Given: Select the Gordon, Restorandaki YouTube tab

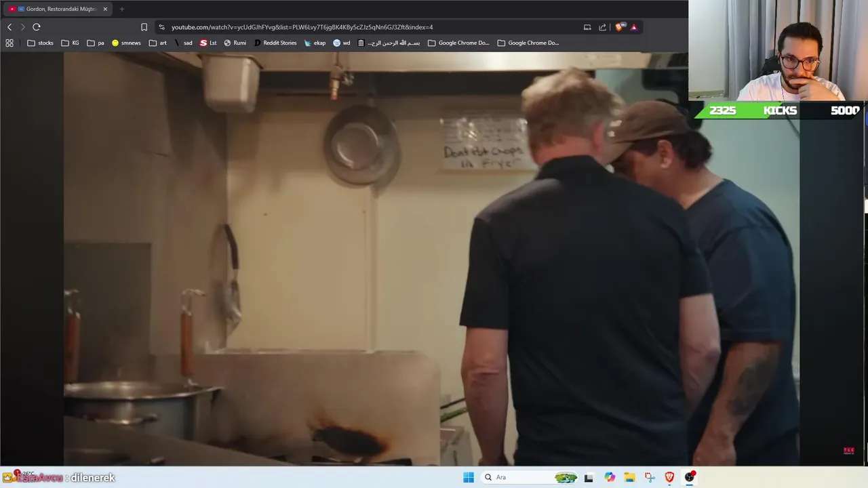Looking at the screenshot, I should [x=58, y=9].
